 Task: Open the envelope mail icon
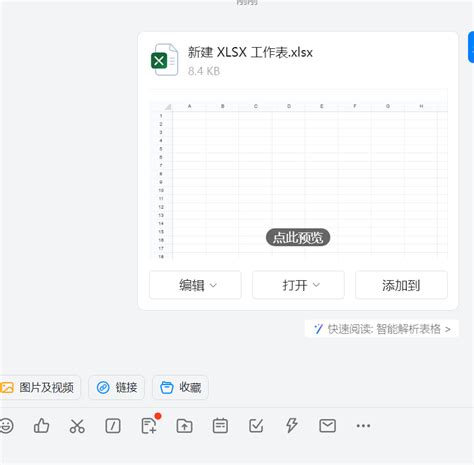click(x=328, y=426)
